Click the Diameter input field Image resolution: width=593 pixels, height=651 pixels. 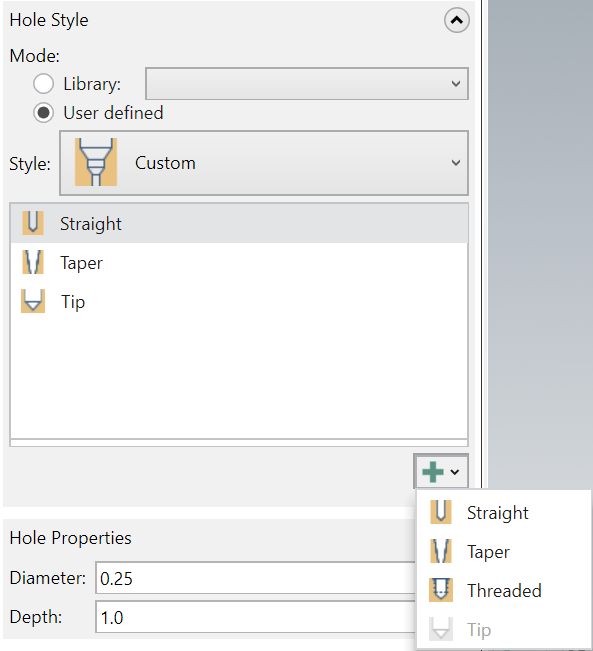(256, 578)
